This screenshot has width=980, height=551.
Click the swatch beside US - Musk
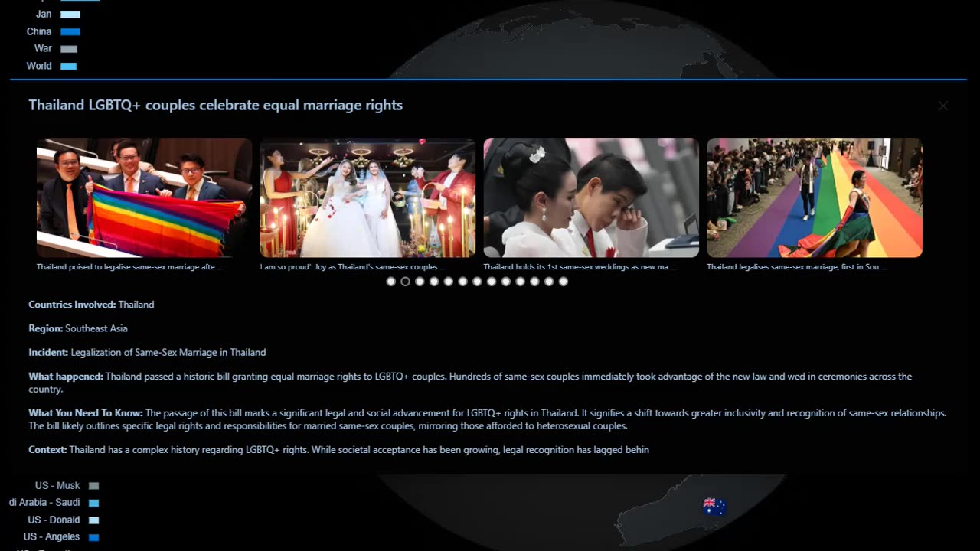[93, 486]
